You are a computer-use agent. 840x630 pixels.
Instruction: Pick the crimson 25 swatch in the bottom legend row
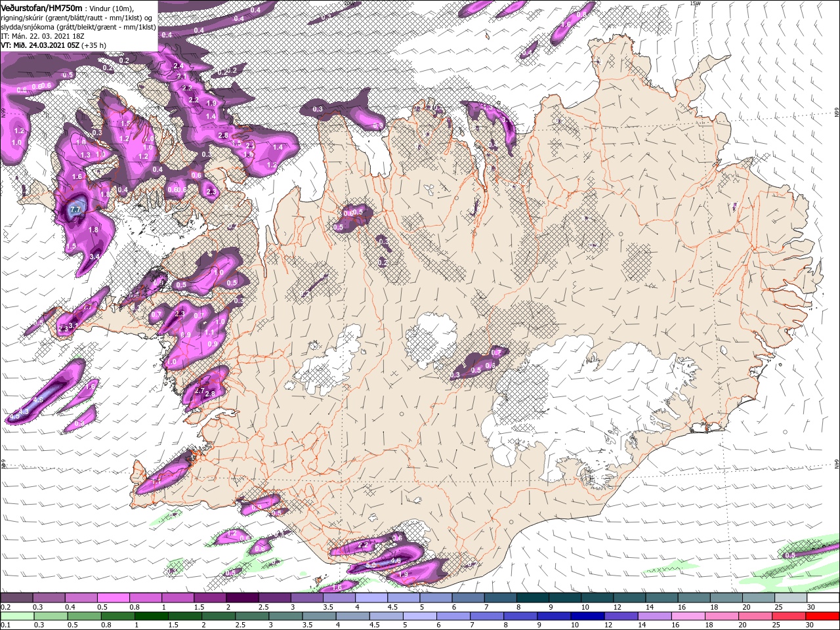[x=789, y=616]
